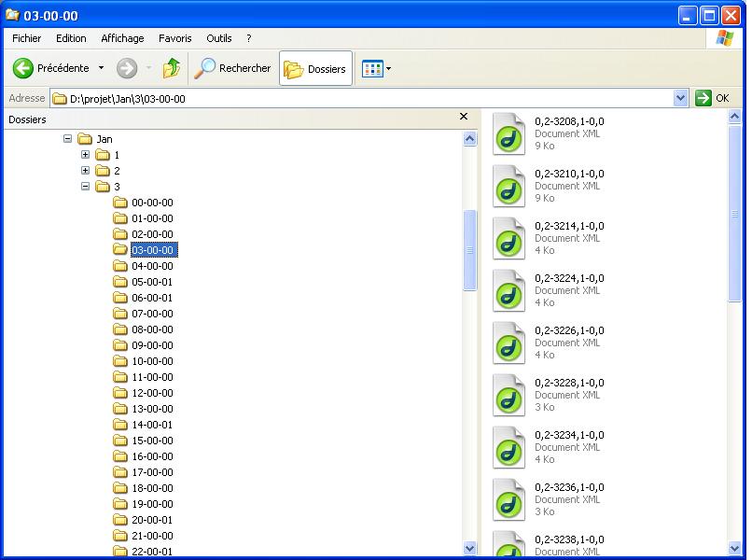Select the 15-00-00 folder

point(144,441)
